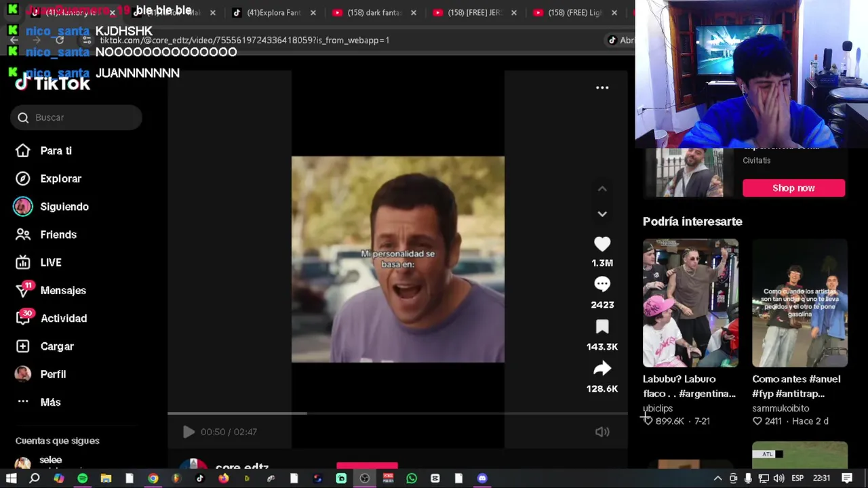Image resolution: width=868 pixels, height=488 pixels.
Task: Open WhatsApp from the taskbar
Action: [412, 479]
